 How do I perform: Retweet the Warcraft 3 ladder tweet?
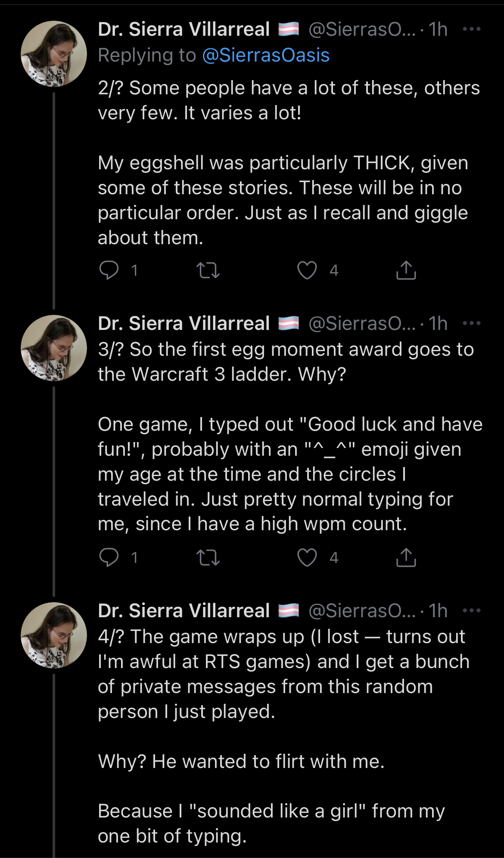pos(208,557)
